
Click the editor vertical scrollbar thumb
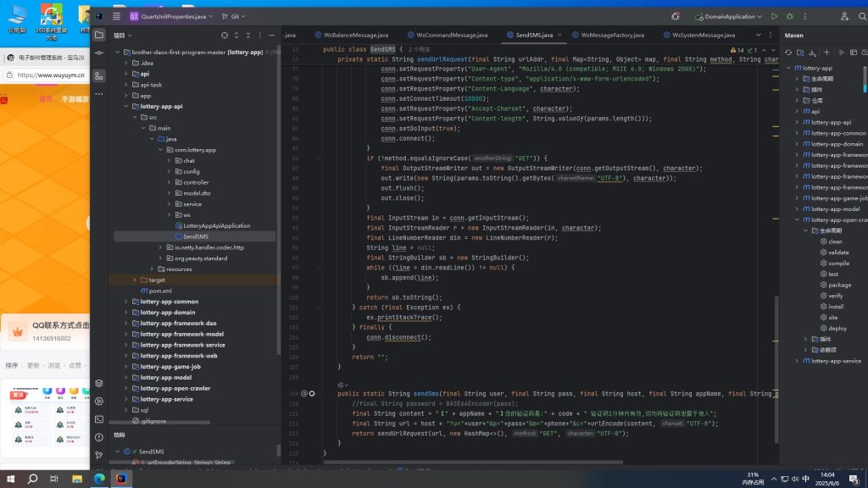tap(776, 371)
